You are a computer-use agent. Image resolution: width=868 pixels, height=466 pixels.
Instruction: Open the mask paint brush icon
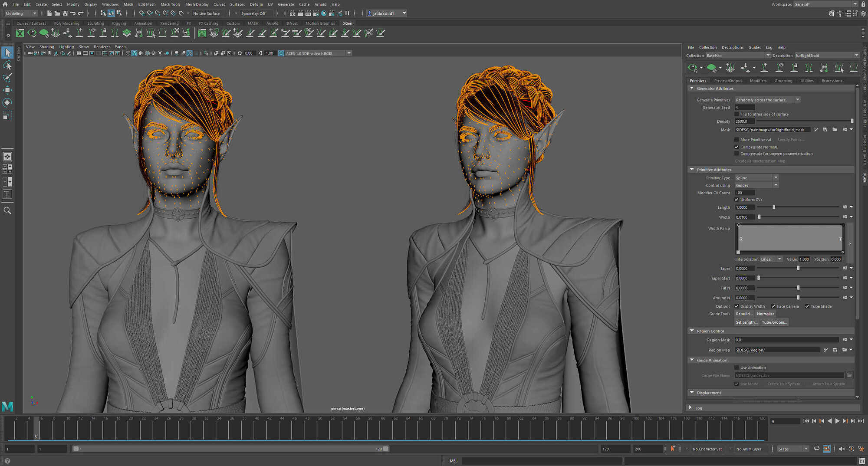pyautogui.click(x=816, y=130)
